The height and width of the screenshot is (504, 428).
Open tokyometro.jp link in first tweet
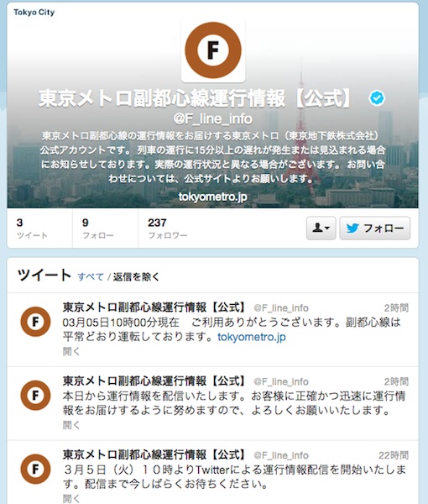(252, 337)
